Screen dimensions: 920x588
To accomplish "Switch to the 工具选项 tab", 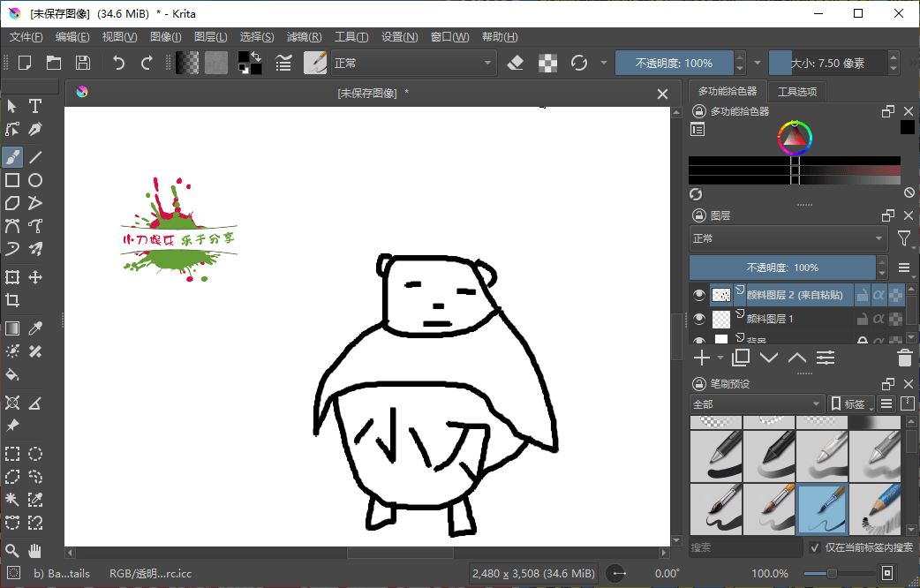I will point(798,91).
